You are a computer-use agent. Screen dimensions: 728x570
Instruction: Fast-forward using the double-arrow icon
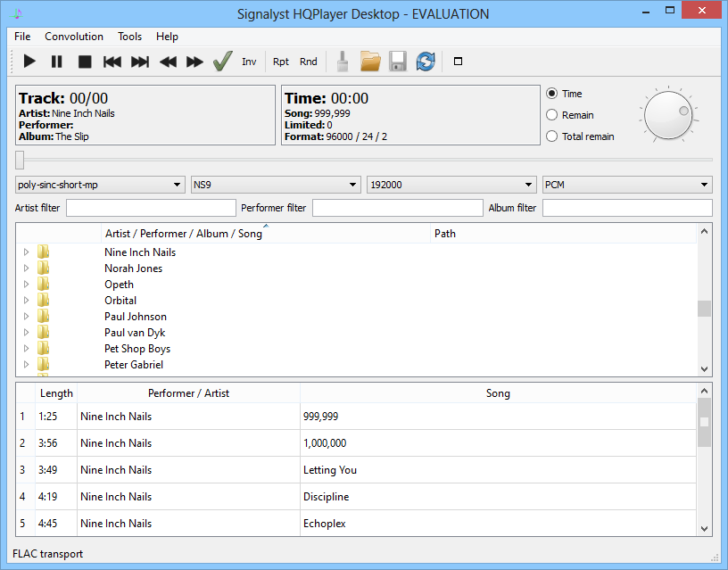tap(193, 61)
